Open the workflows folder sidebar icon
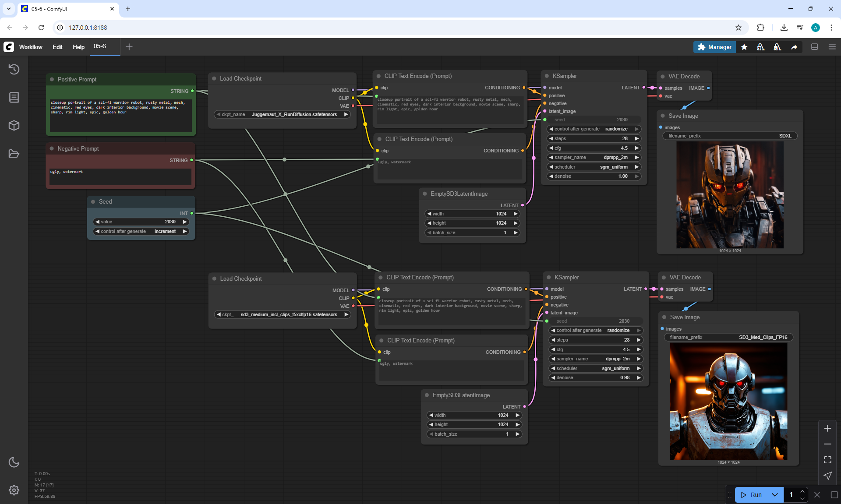 pos(14,154)
